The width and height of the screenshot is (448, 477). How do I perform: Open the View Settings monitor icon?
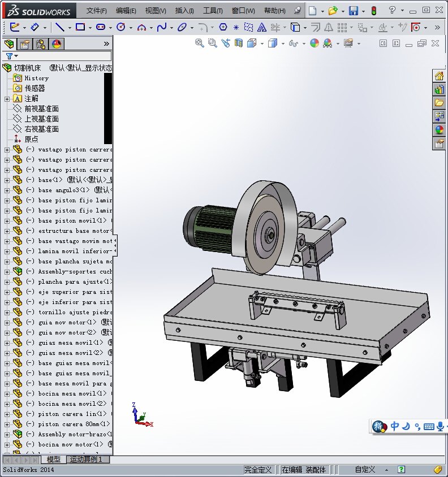(348, 43)
